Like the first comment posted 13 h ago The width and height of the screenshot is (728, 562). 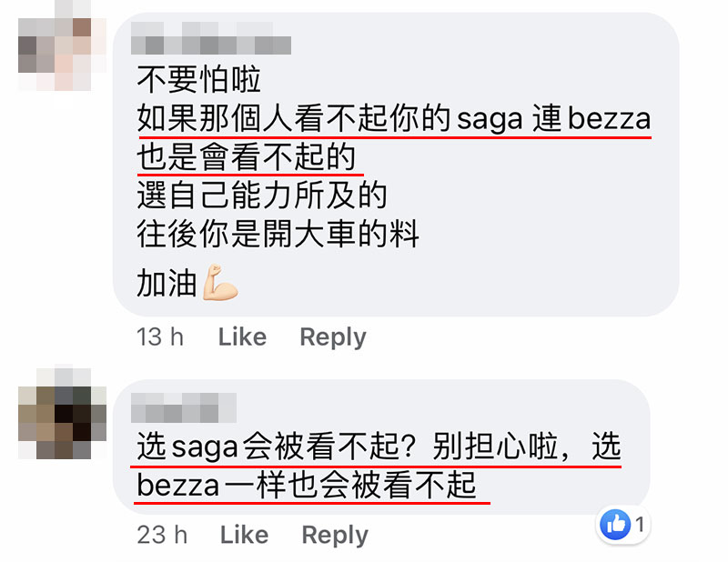242,336
